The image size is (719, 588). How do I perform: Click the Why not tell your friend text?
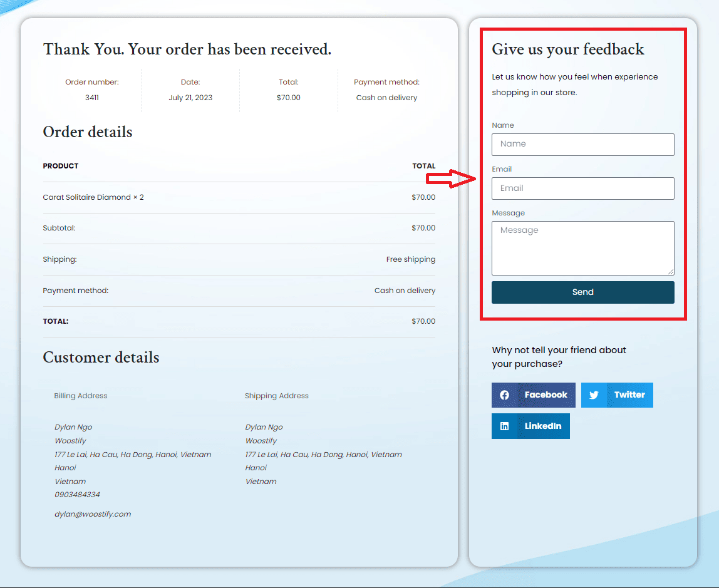pyautogui.click(x=559, y=357)
